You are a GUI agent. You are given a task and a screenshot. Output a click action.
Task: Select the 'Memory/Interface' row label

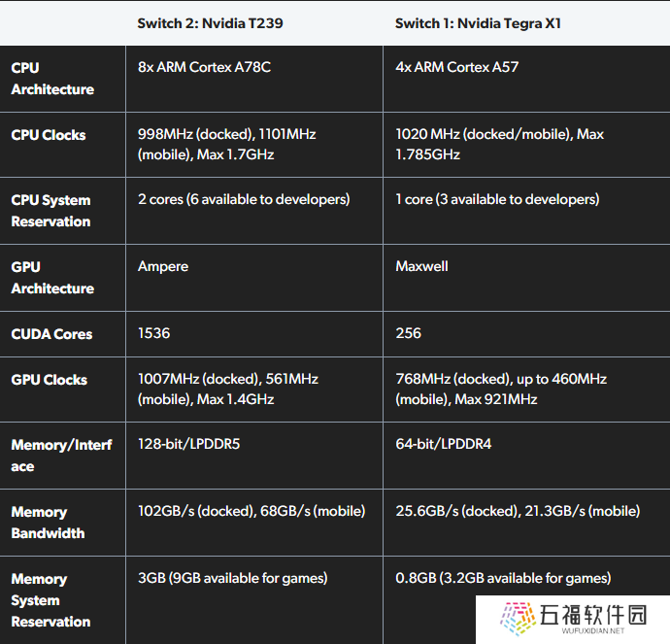tap(61, 456)
